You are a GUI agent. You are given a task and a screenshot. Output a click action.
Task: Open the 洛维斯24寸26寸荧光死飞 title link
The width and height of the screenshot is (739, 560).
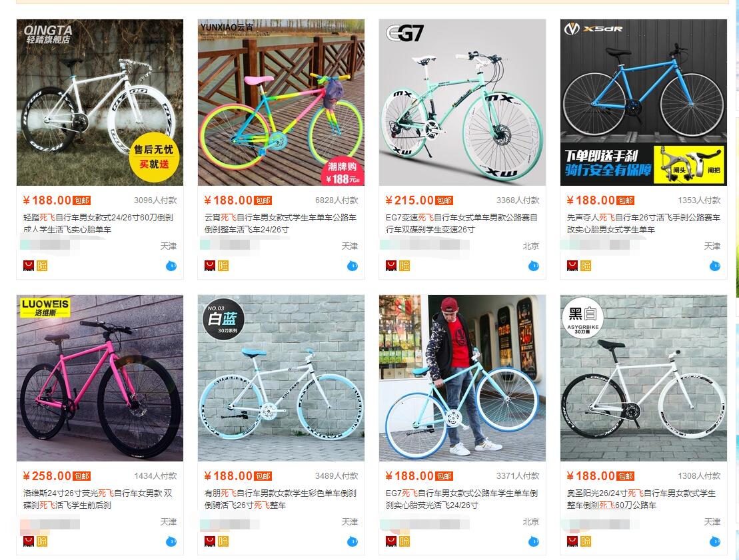[98, 499]
